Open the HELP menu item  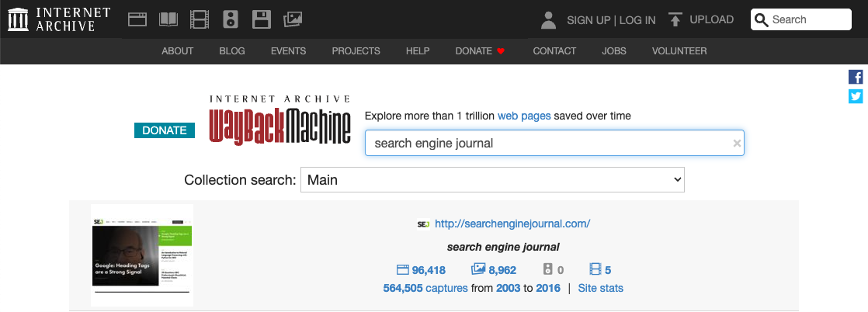418,51
